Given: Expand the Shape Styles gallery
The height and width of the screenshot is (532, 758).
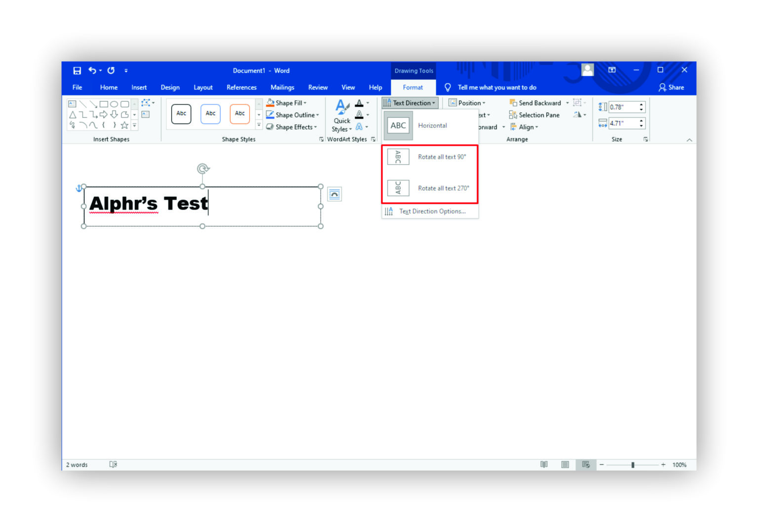Looking at the screenshot, I should click(x=259, y=124).
